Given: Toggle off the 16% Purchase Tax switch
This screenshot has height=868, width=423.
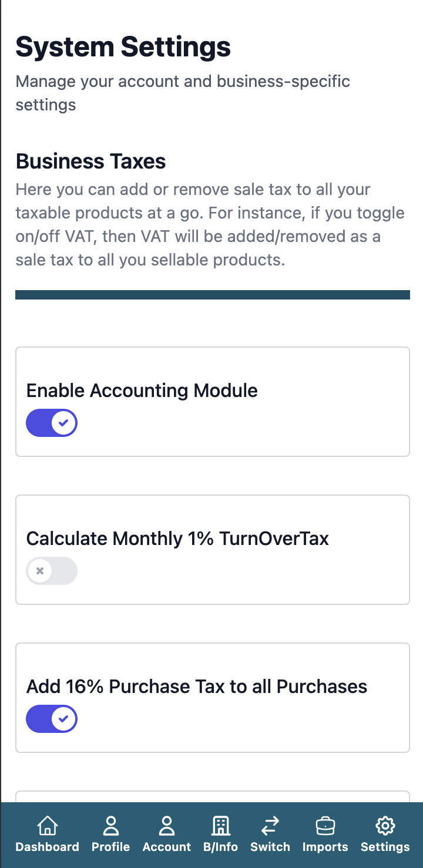Looking at the screenshot, I should tap(52, 719).
